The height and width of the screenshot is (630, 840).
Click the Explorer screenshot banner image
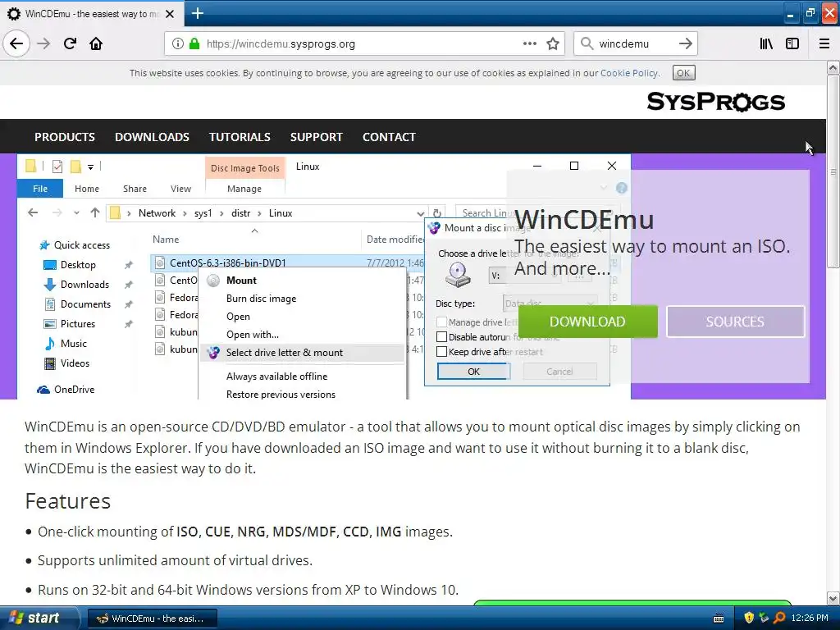click(x=323, y=276)
